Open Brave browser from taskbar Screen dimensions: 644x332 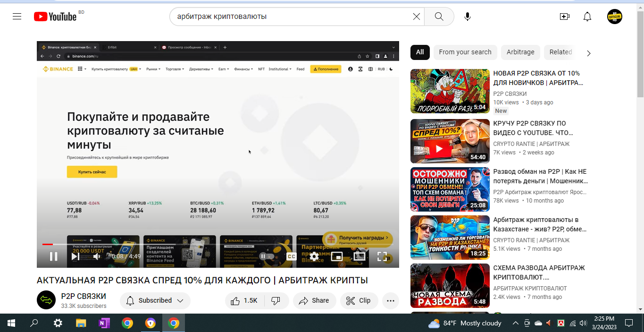pyautogui.click(x=151, y=323)
